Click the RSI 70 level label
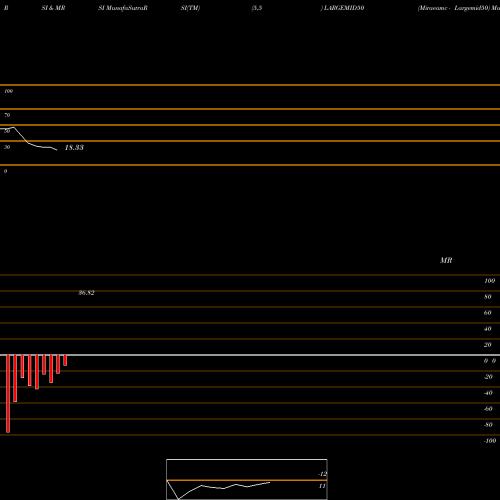The height and width of the screenshot is (500, 500). (x=7, y=115)
